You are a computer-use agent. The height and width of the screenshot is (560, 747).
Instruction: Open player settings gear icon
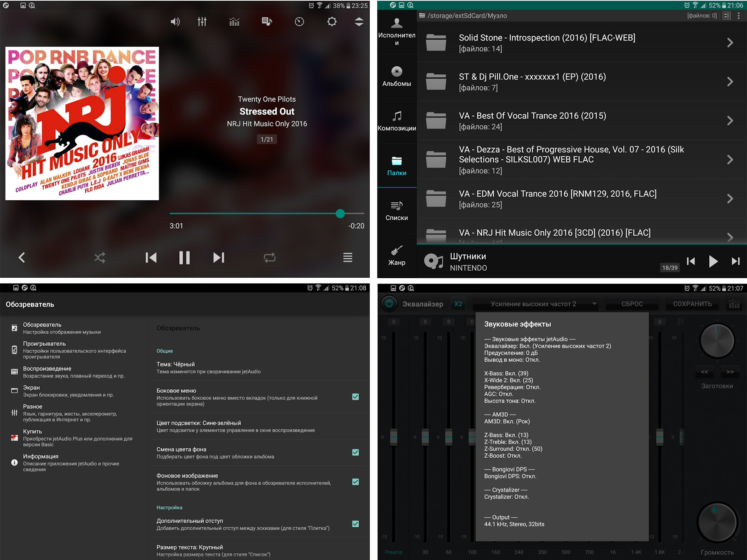[x=332, y=22]
